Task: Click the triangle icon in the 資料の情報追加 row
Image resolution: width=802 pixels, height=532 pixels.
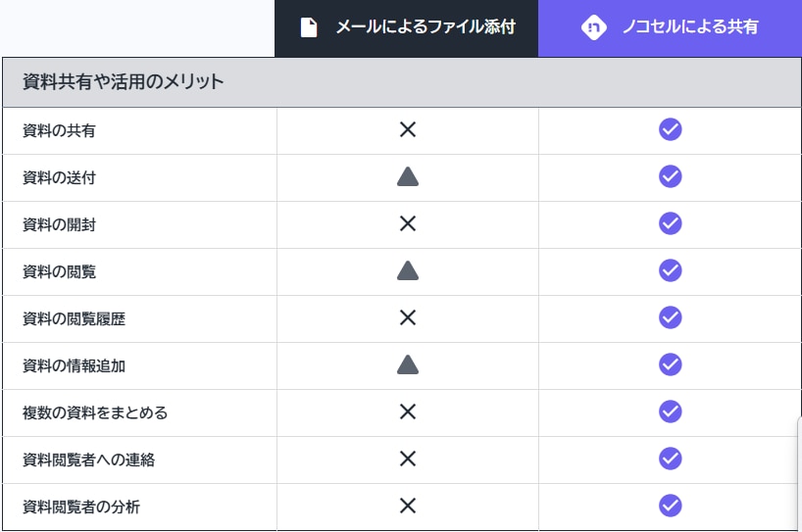Action: click(408, 364)
